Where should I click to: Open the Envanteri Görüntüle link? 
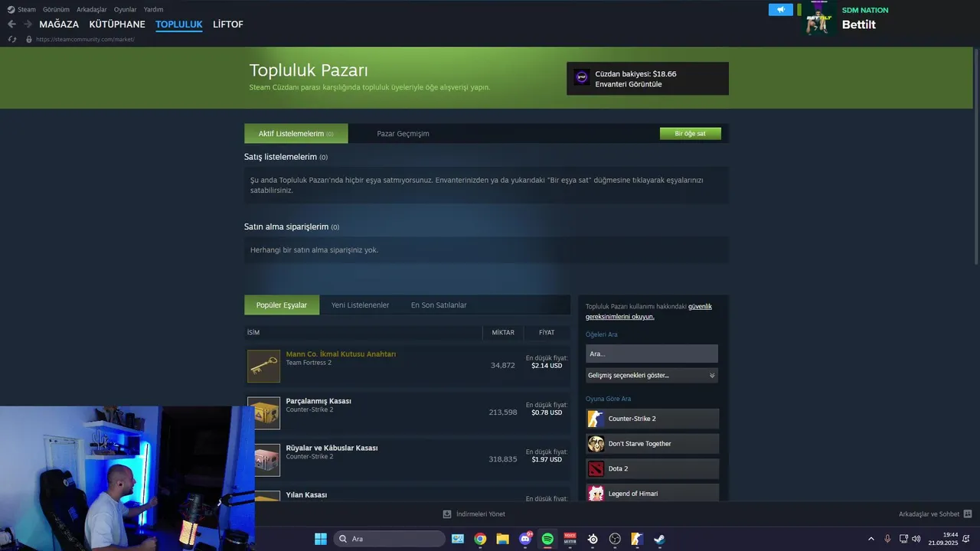(x=629, y=84)
